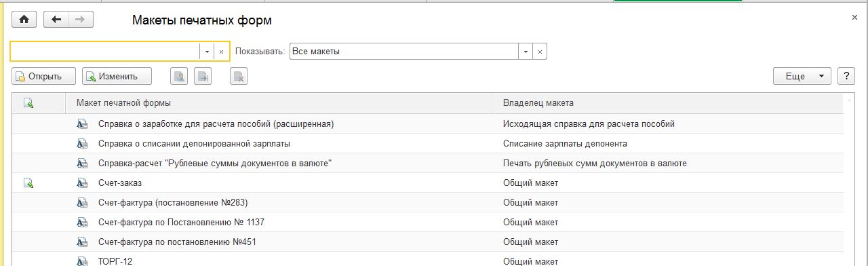Screen dimensions: 868x266
Task: Navigate back with the left arrow
Action: click(x=56, y=20)
